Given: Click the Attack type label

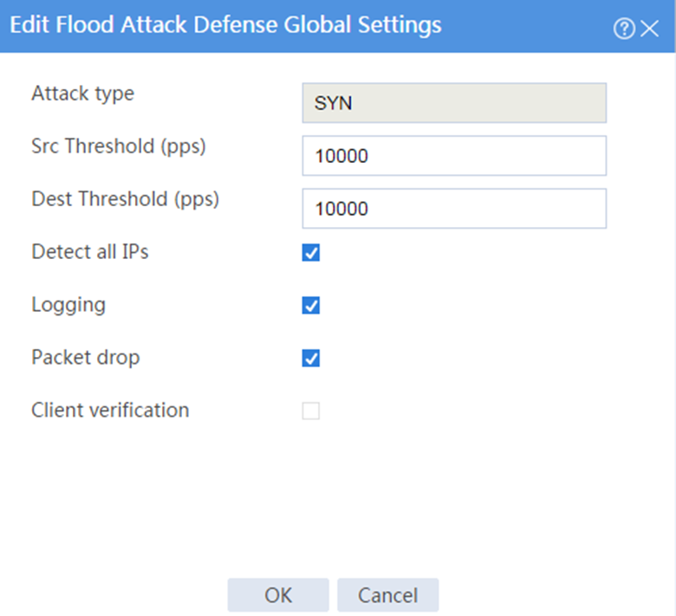Looking at the screenshot, I should click(x=83, y=94).
